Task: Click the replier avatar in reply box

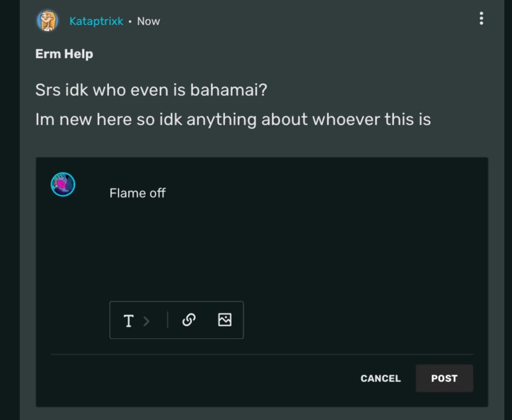Action: coord(63,185)
